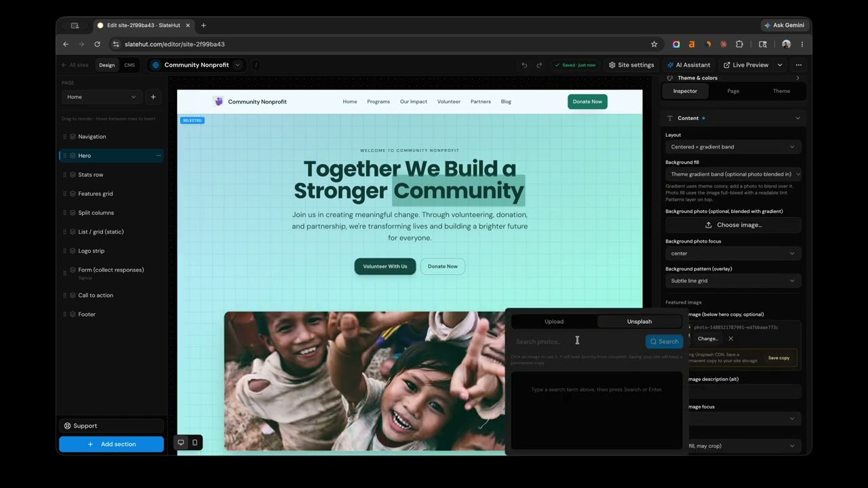The height and width of the screenshot is (488, 868).
Task: Click the Save copy button
Action: 778,358
